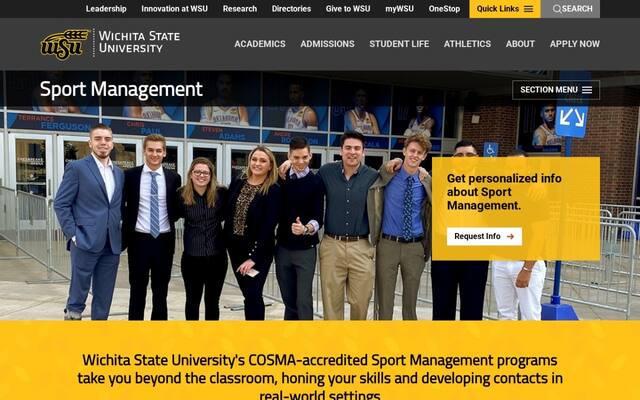Expand the Section Menu
Viewport: 640px width, 400px height.
click(556, 90)
